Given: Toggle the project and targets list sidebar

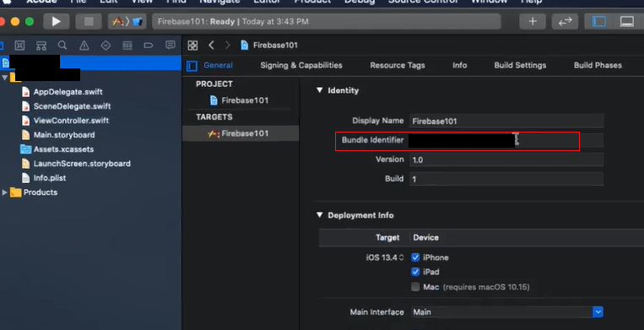Looking at the screenshot, I should click(192, 66).
